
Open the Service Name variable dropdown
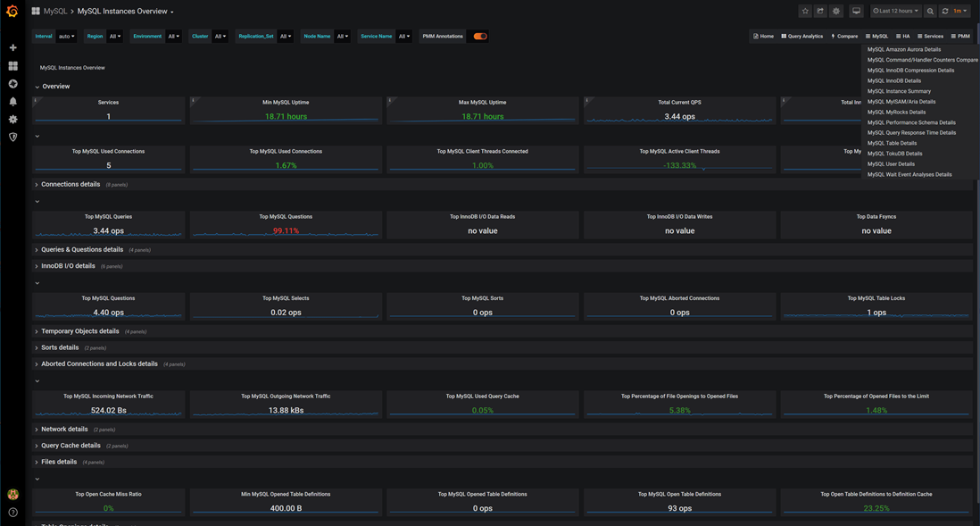(403, 37)
